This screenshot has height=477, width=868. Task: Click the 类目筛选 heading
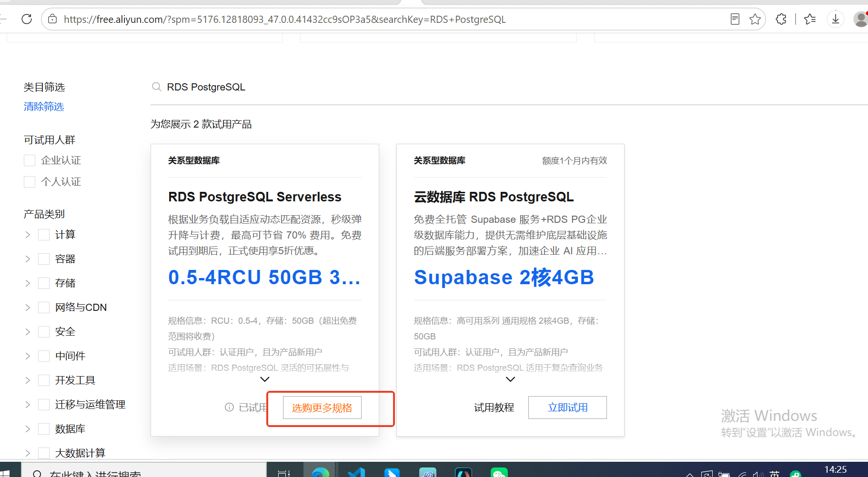tap(44, 87)
